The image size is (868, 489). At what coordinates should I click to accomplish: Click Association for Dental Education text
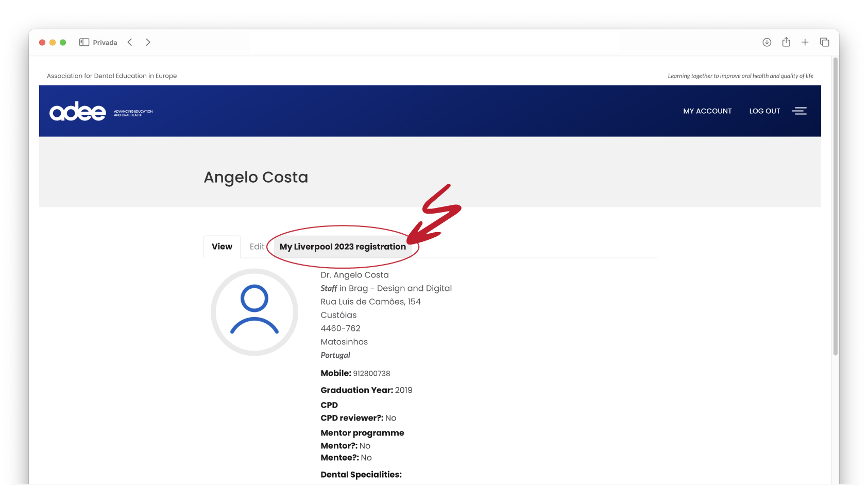[x=112, y=76]
